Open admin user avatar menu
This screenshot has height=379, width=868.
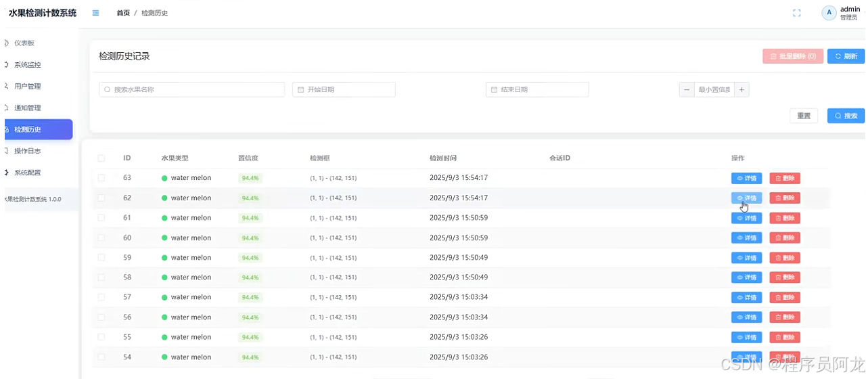point(829,13)
